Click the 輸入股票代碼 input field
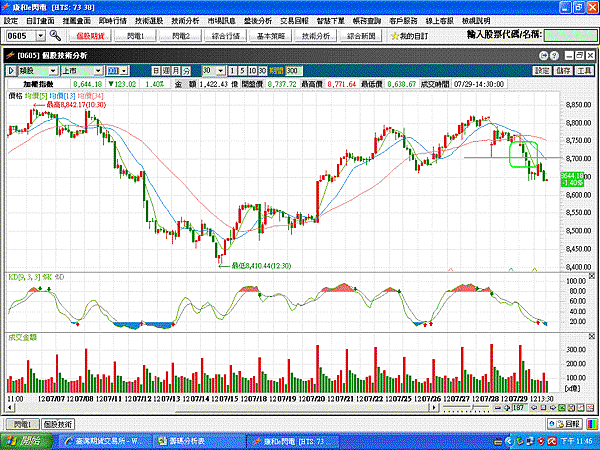Image resolution: width=600 pixels, height=450 pixels. click(570, 36)
